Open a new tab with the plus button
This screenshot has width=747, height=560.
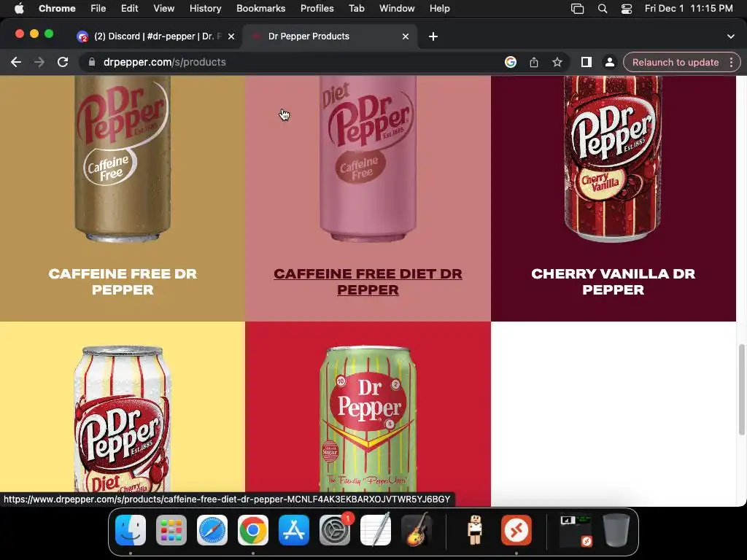click(x=433, y=36)
